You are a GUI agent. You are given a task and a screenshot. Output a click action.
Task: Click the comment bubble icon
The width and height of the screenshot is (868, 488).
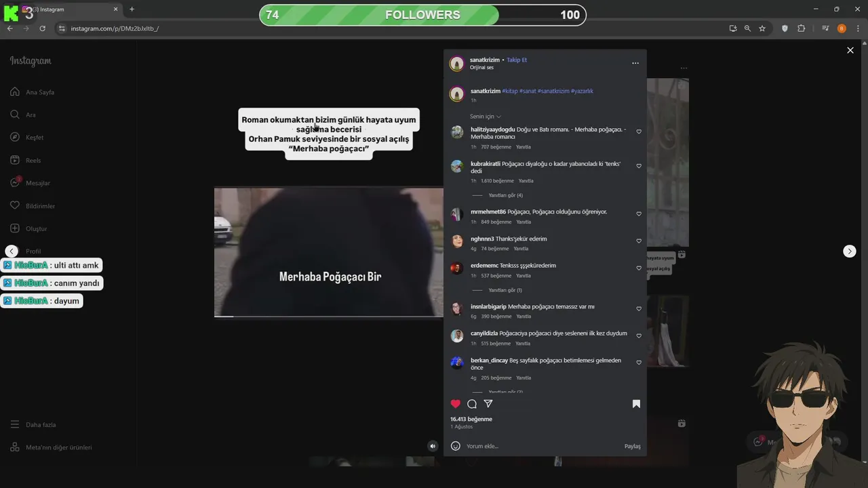472,404
